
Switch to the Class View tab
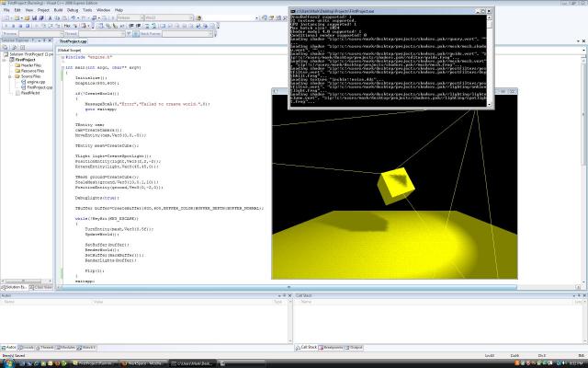click(43, 288)
